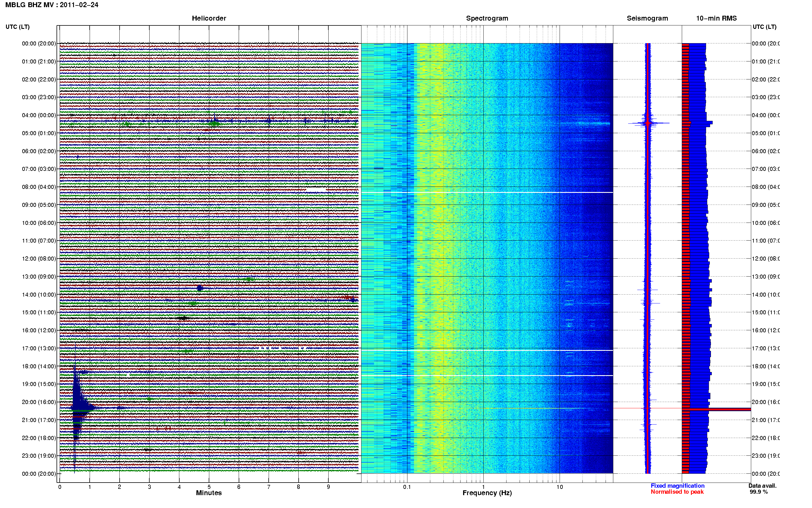This screenshot has height=508, width=812.
Task: Click the "01:00 (21:00)" helicorder time label
Action: 39,61
